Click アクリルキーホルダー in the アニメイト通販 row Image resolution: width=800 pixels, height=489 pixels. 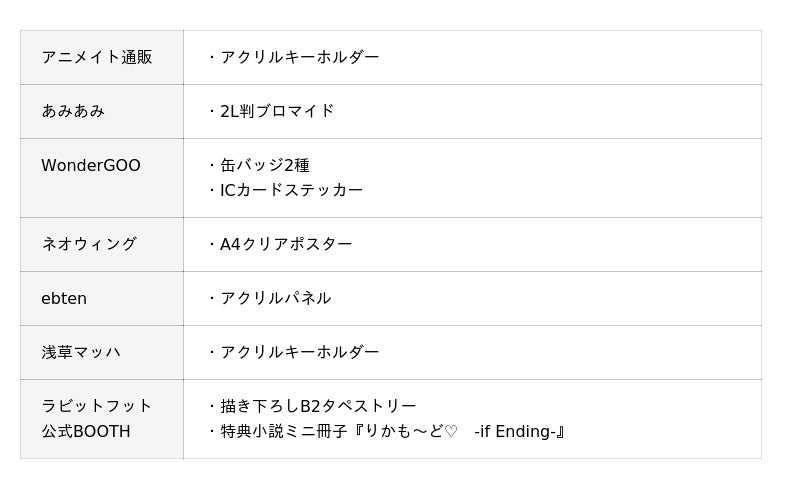click(x=299, y=57)
